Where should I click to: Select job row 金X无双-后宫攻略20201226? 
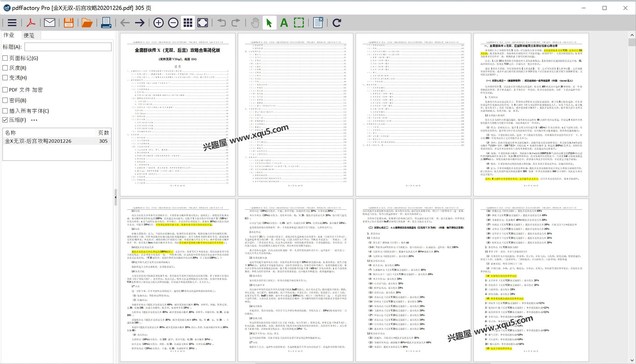coord(57,141)
